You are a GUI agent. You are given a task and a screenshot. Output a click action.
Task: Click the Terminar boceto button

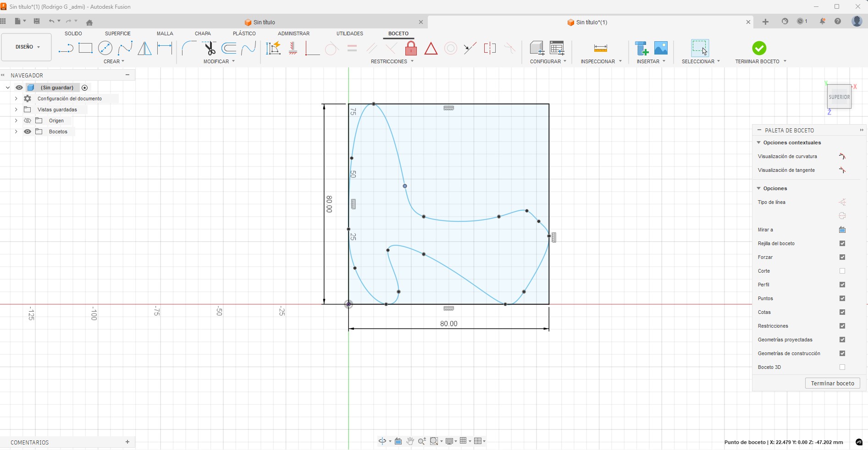coord(832,383)
